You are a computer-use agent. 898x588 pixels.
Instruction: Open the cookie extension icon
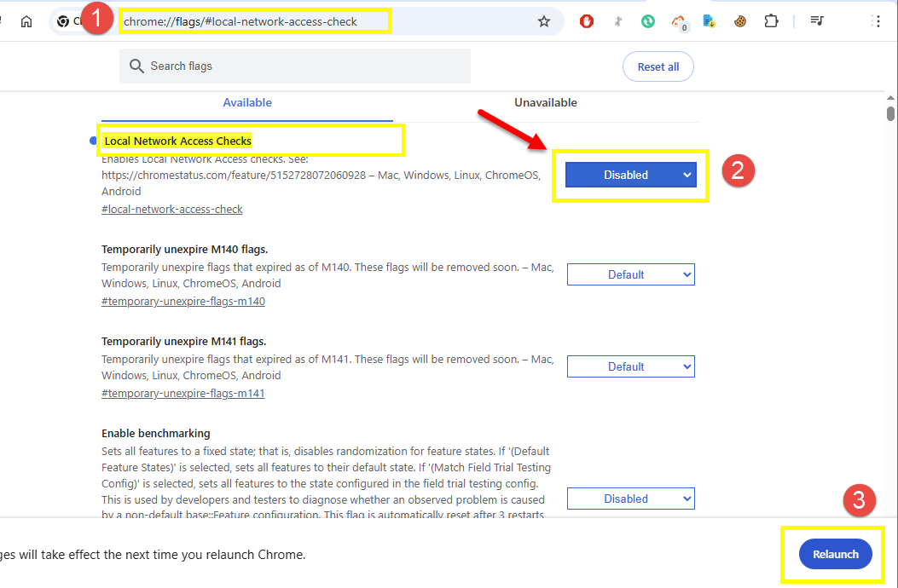[x=740, y=22]
